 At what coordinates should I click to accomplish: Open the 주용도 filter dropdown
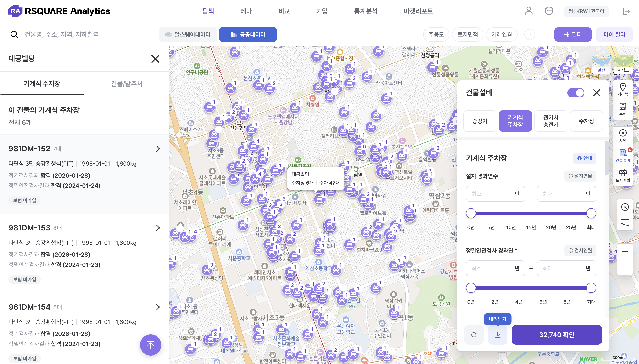pyautogui.click(x=436, y=34)
